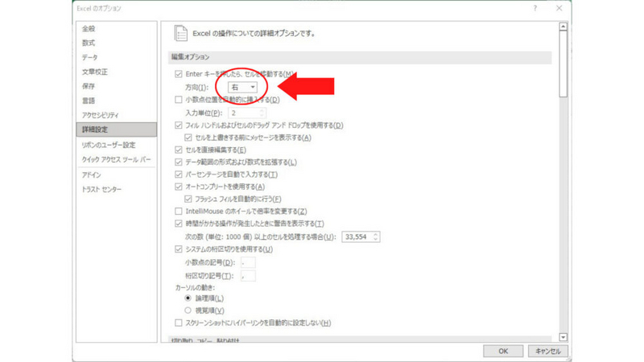
Task: Click the キャンセル button
Action: [x=548, y=351]
